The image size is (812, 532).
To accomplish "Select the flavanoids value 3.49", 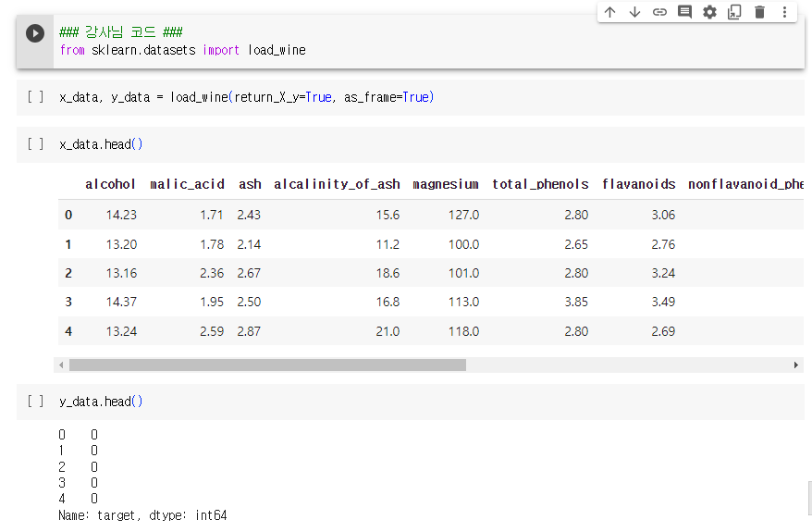I will [x=663, y=302].
